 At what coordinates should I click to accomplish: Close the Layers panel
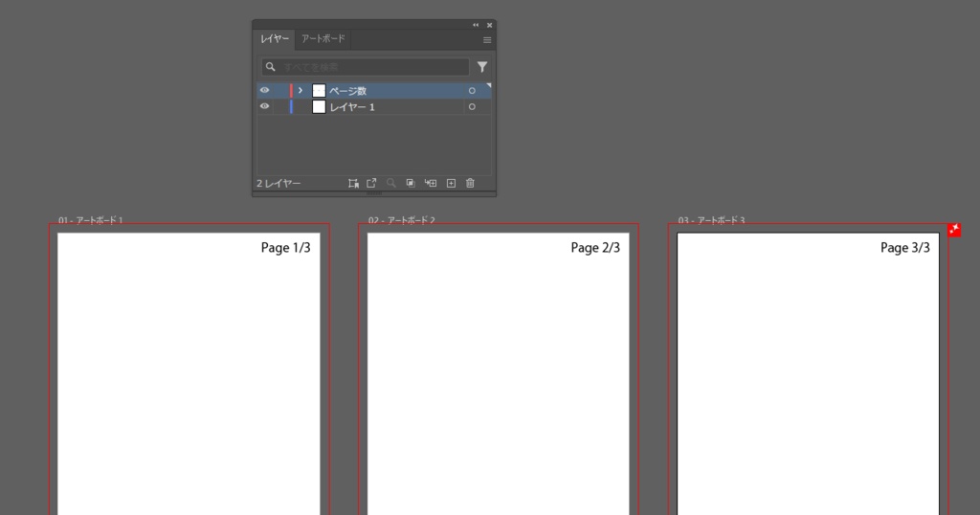pyautogui.click(x=489, y=25)
